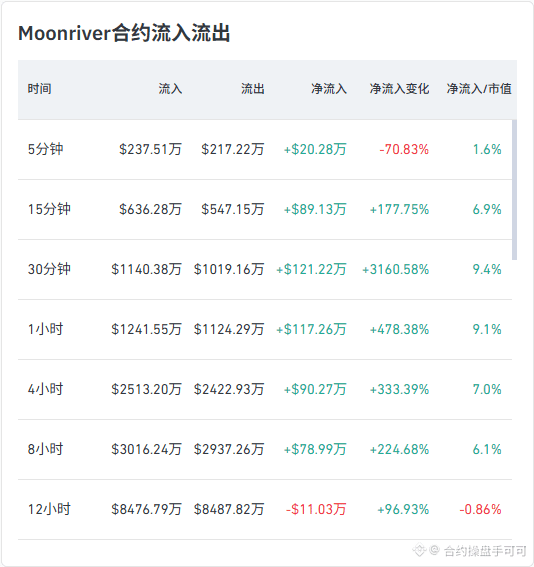
Task: Click the net inflow +$121.22万
Action: [x=311, y=269]
